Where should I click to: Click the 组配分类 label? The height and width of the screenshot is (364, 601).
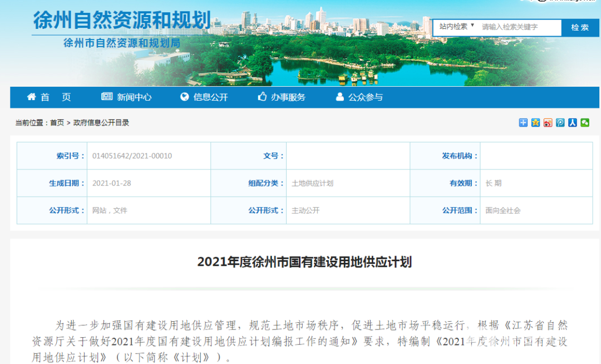[266, 183]
